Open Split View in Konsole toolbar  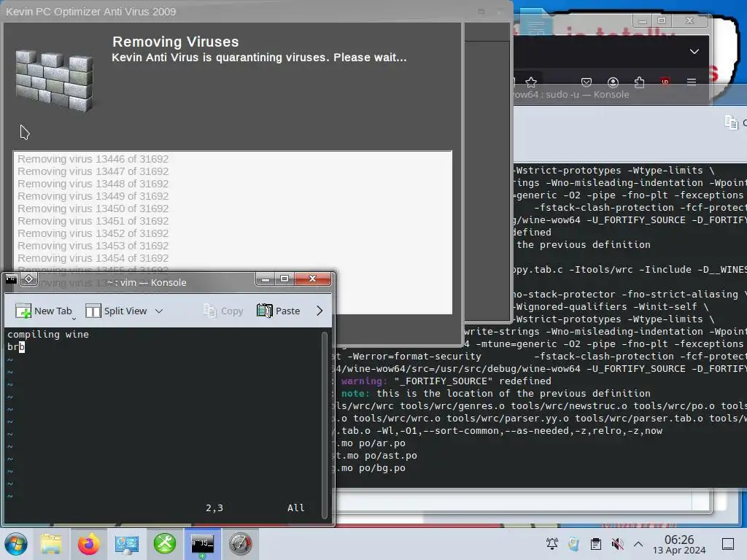coord(116,311)
